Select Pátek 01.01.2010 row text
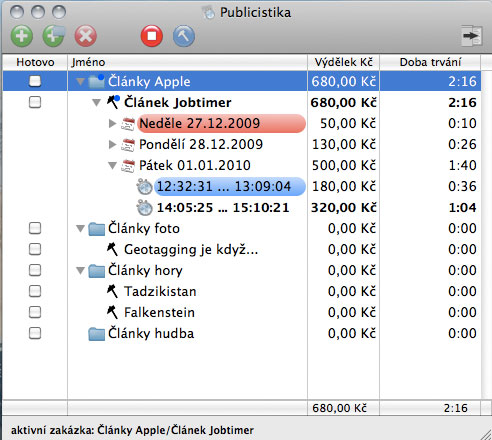This screenshot has height=440, width=492. tap(195, 165)
